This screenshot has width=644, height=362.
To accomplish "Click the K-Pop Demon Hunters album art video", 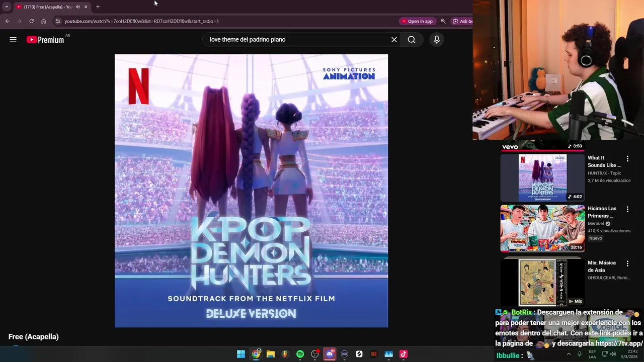I will click(251, 191).
